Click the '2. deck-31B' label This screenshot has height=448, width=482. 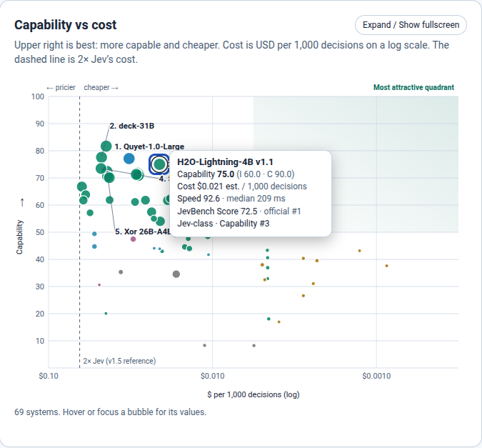(132, 126)
